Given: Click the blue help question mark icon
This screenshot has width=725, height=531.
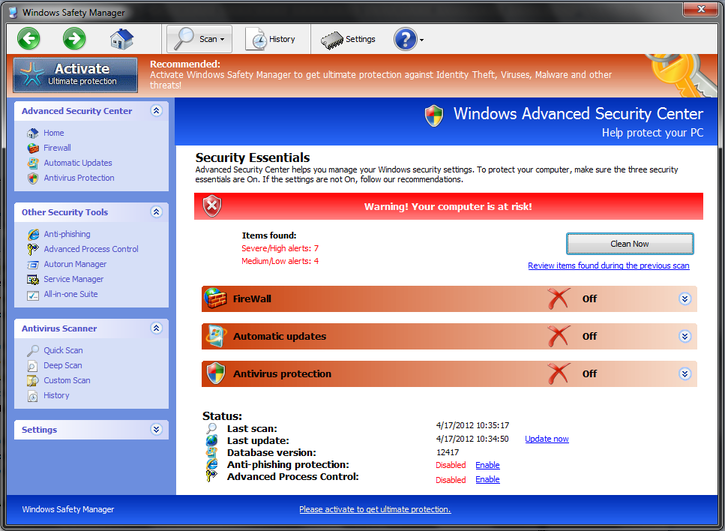Looking at the screenshot, I should click(405, 39).
